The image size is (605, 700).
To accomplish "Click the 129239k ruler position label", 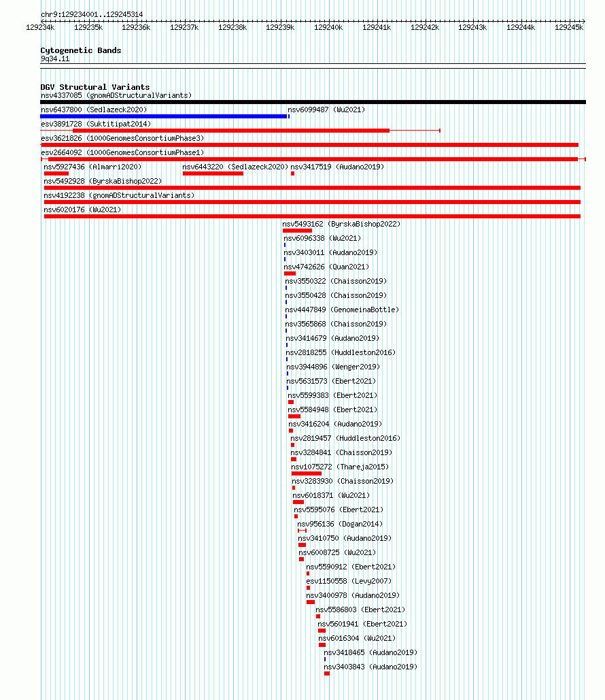I will point(280,28).
